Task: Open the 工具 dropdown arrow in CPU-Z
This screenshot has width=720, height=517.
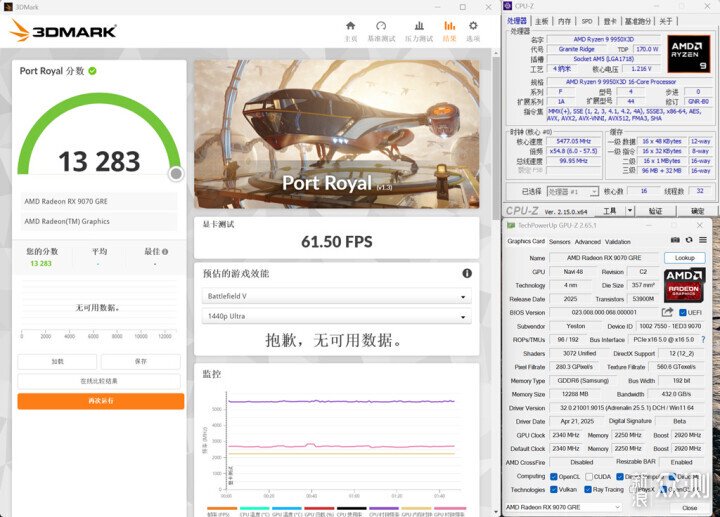Action: pyautogui.click(x=630, y=211)
